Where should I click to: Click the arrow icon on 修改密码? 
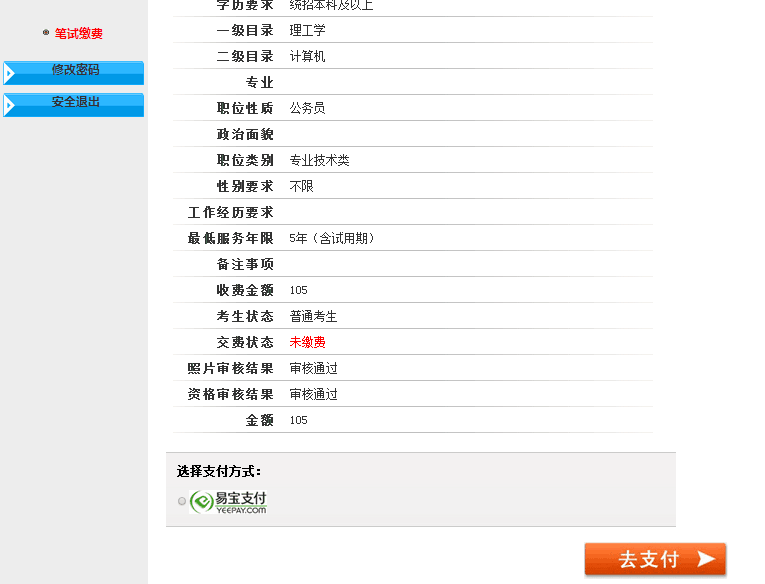coord(9,73)
